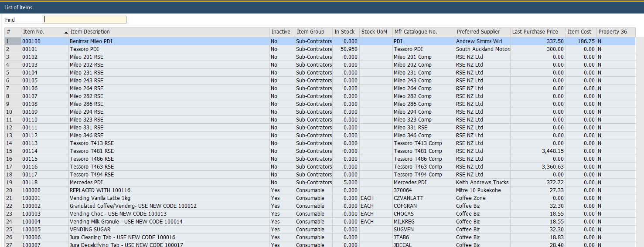Click the Inactive column header

pos(282,32)
